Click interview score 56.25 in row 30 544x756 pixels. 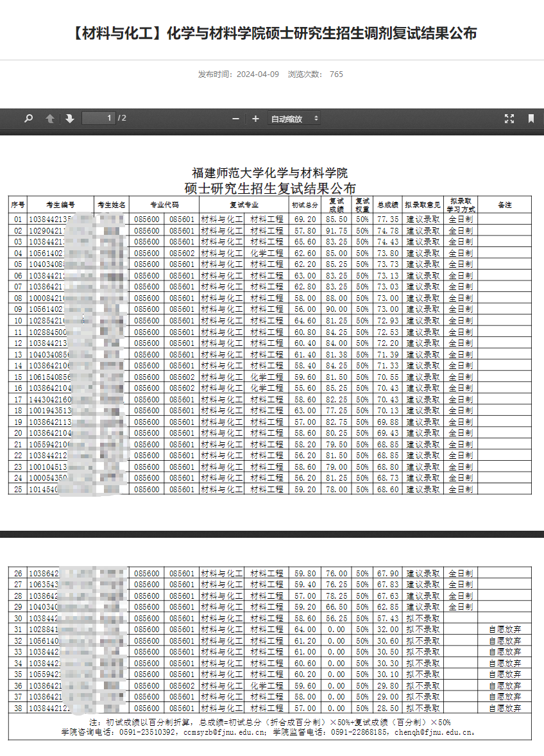coord(336,619)
